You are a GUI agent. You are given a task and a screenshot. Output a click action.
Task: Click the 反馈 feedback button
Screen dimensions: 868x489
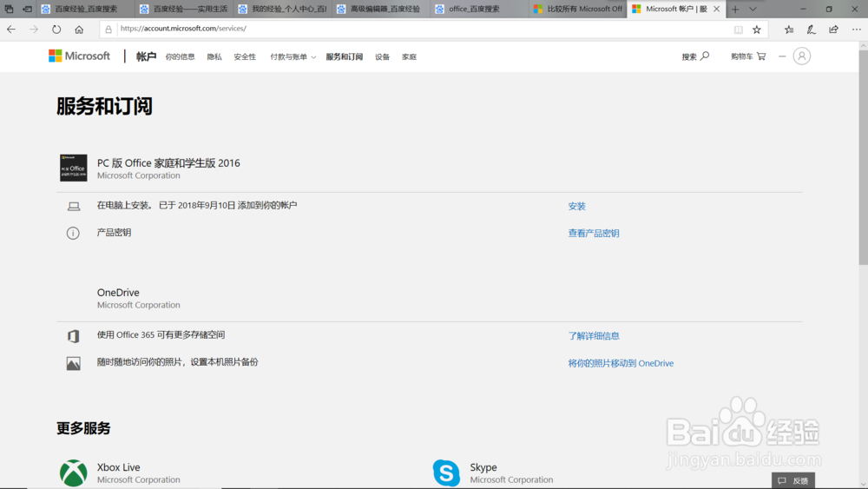(793, 480)
